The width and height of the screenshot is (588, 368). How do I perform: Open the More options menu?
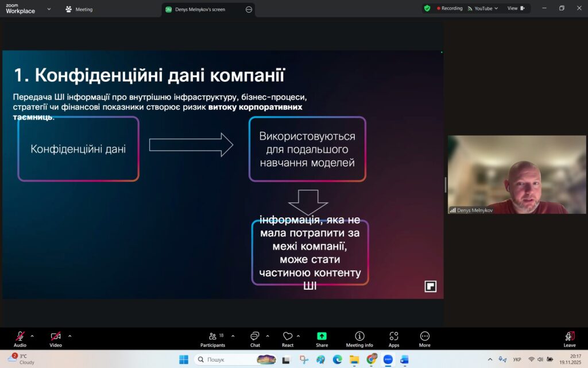point(424,339)
